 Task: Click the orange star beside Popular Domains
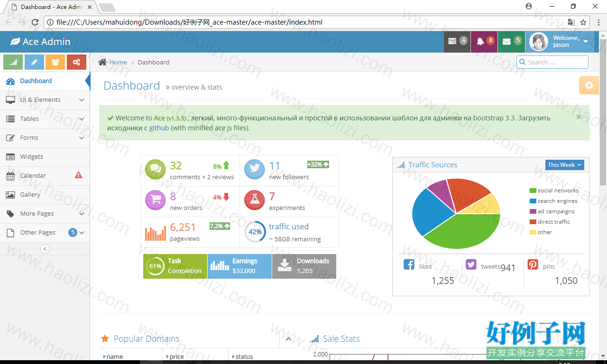tap(105, 338)
